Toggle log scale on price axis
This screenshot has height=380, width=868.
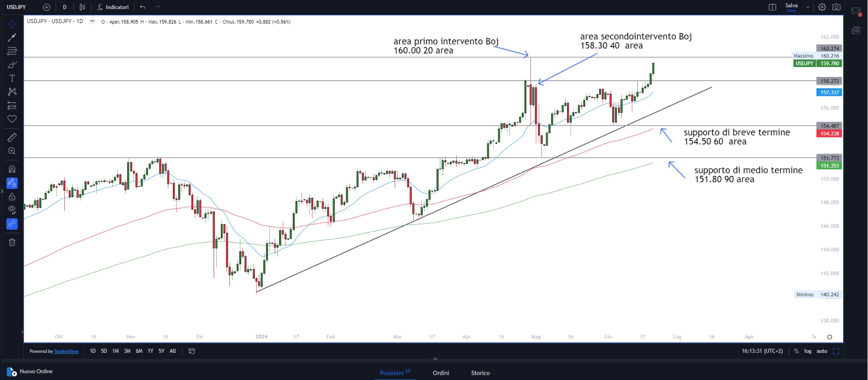tap(808, 351)
